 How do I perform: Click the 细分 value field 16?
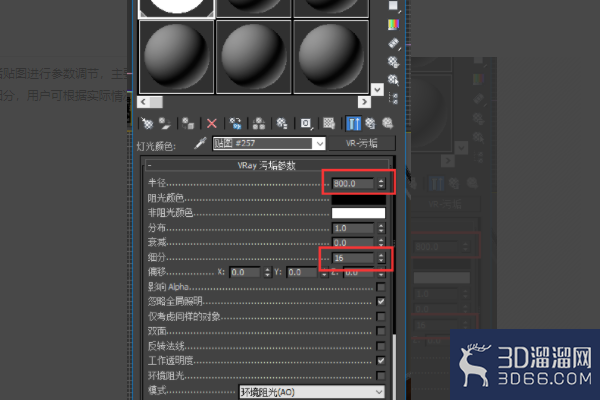coord(353,258)
